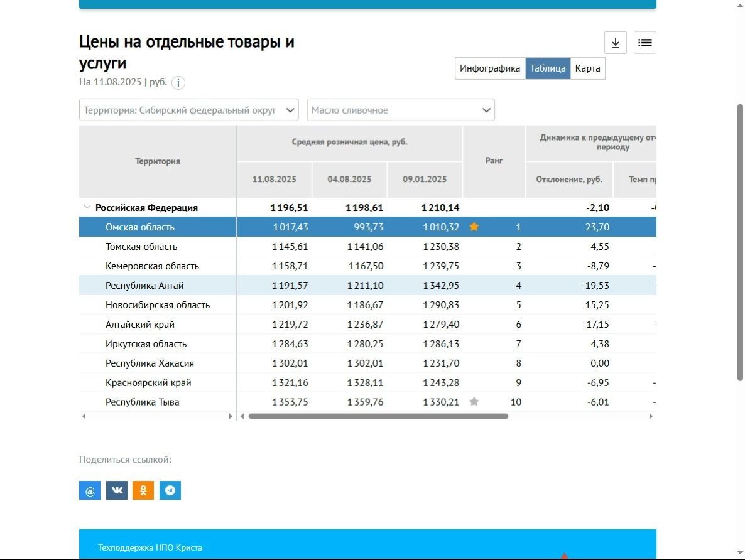Share link via VK icon
Viewport: 745px width, 560px height.
coord(117,490)
